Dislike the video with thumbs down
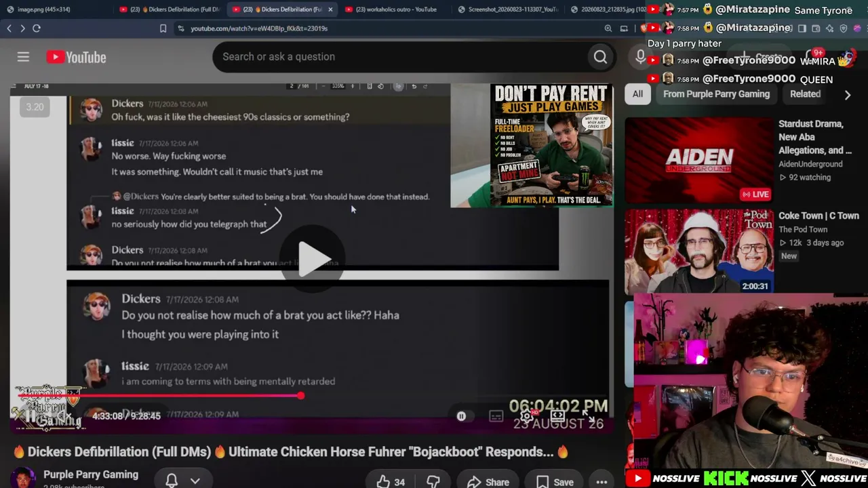Image resolution: width=868 pixels, height=488 pixels. pyautogui.click(x=433, y=482)
